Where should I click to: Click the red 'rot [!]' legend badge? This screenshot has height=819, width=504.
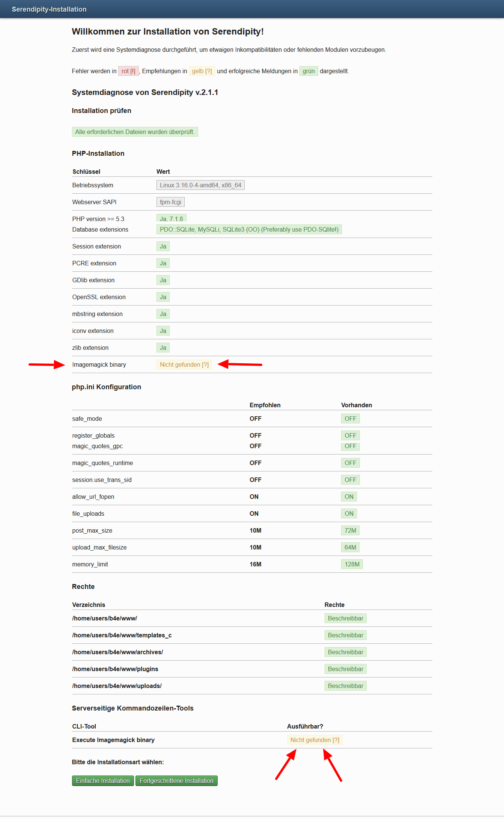[x=128, y=71]
